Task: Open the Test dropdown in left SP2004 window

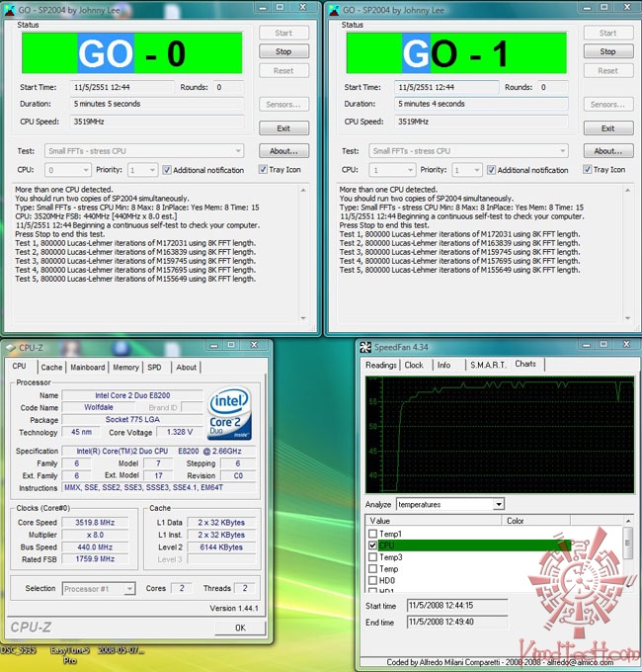Action: click(144, 151)
